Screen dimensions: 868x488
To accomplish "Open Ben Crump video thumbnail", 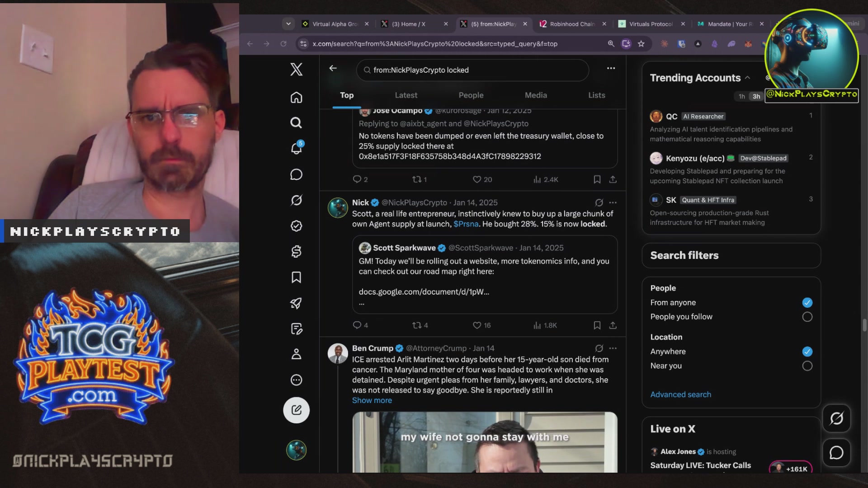I will tap(485, 442).
